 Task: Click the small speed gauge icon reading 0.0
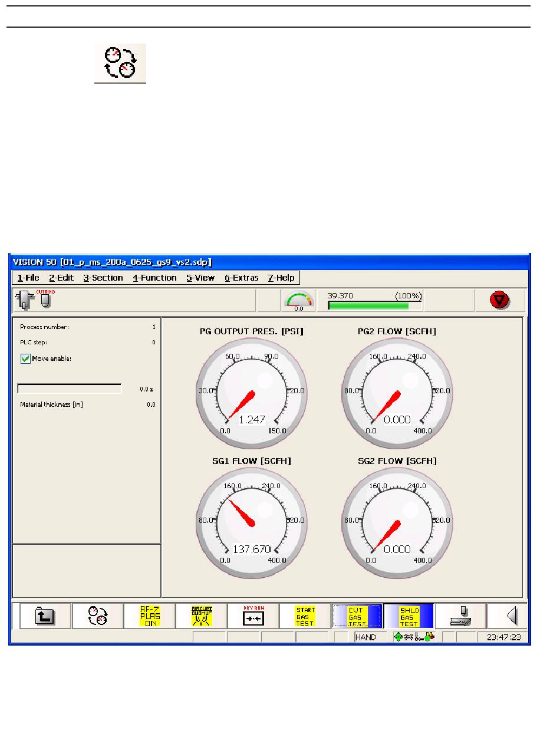[x=299, y=301]
